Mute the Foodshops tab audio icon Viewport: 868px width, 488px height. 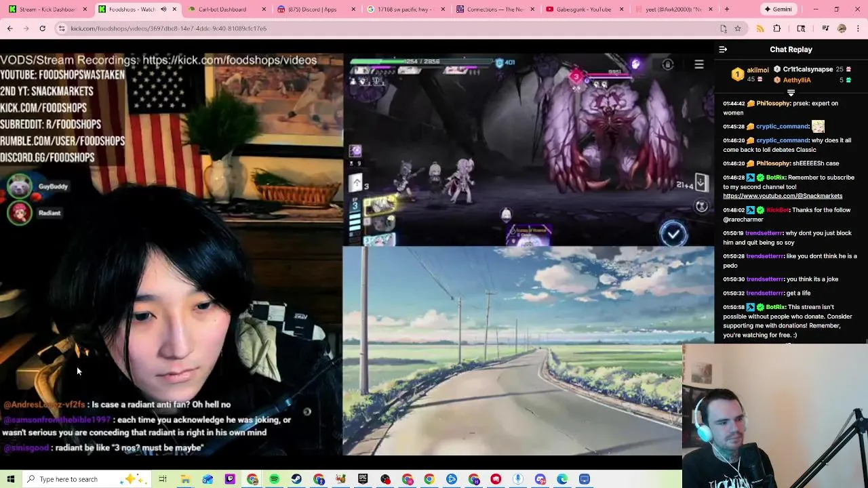pyautogui.click(x=163, y=9)
